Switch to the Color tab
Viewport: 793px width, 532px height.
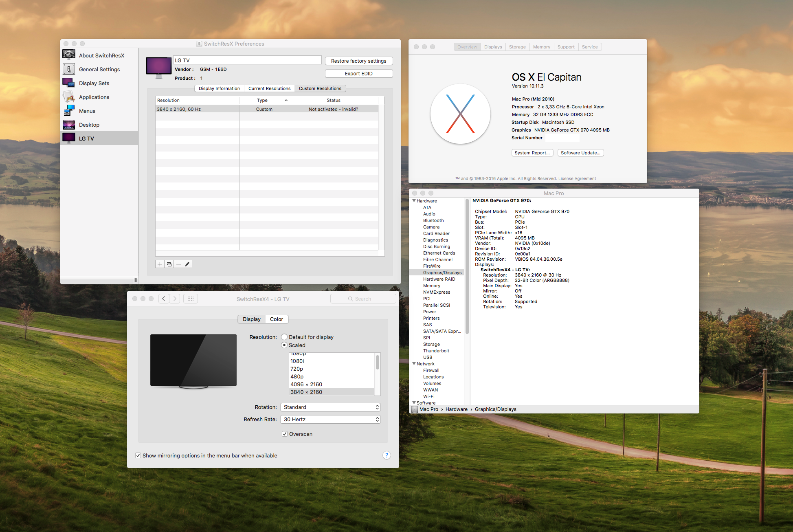tap(277, 319)
